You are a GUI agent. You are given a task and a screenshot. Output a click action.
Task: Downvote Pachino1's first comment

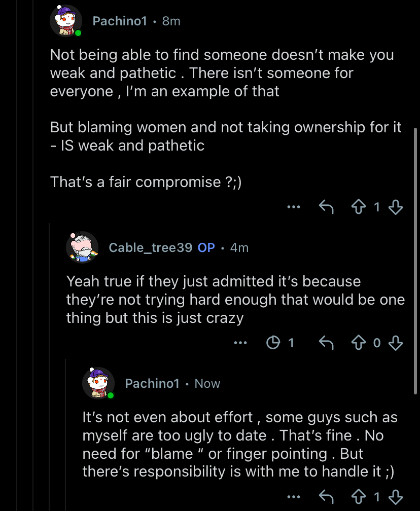395,207
